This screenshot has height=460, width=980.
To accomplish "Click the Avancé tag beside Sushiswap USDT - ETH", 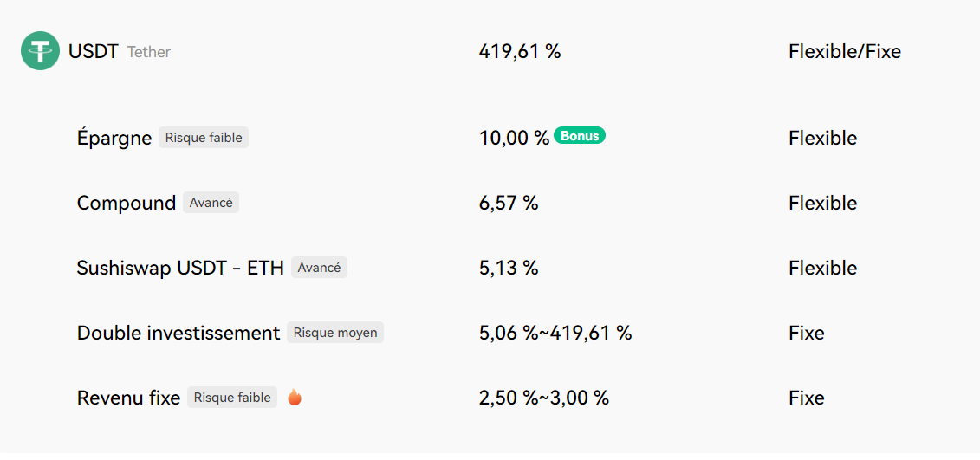I will (x=320, y=268).
